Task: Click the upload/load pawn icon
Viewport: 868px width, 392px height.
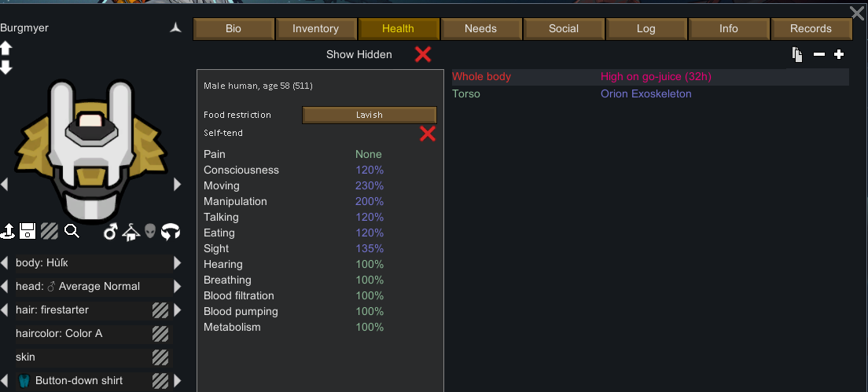Action: coord(9,231)
